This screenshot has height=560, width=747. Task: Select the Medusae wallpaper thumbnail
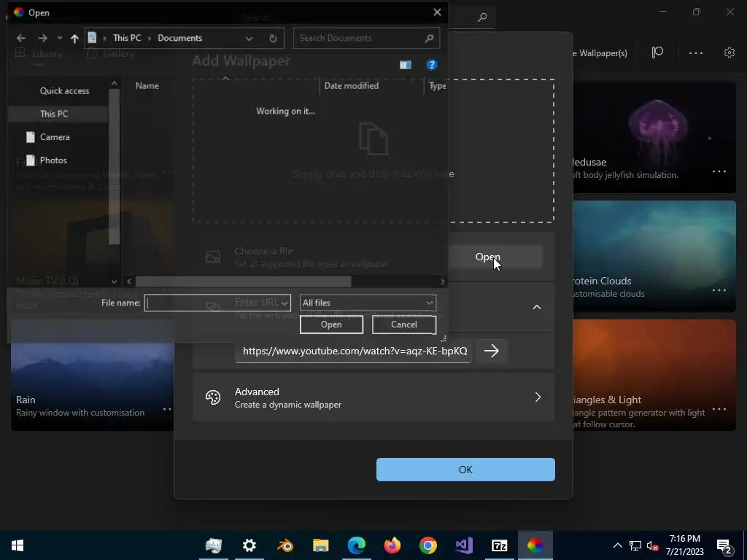[x=654, y=137]
